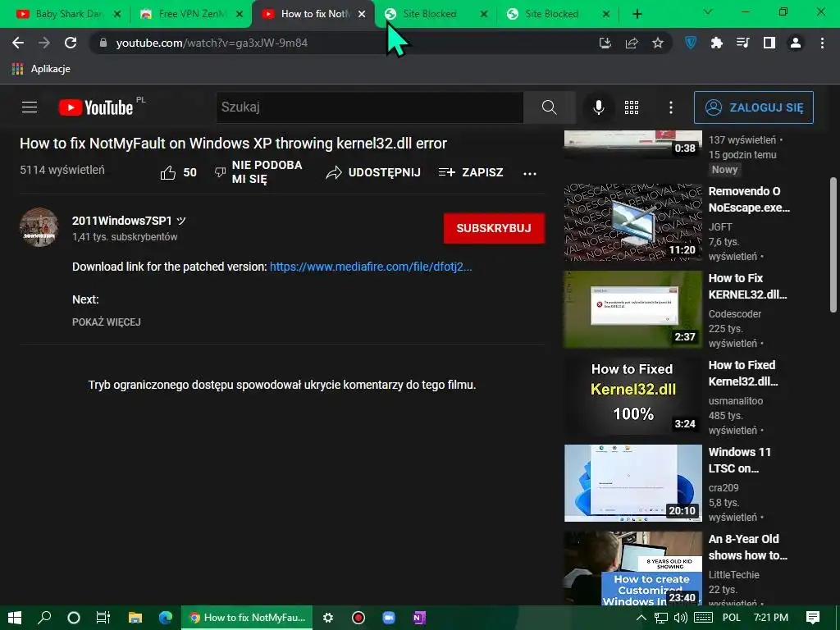
Task: Switch to the Baby Shark Dance tab
Action: click(69, 14)
